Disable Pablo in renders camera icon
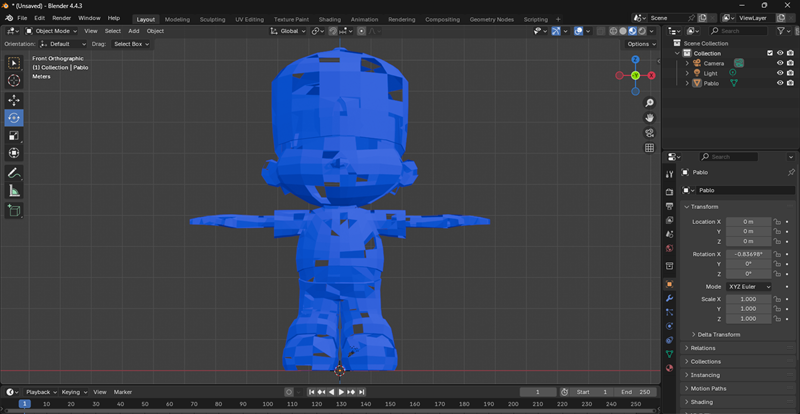The image size is (800, 414). [790, 83]
